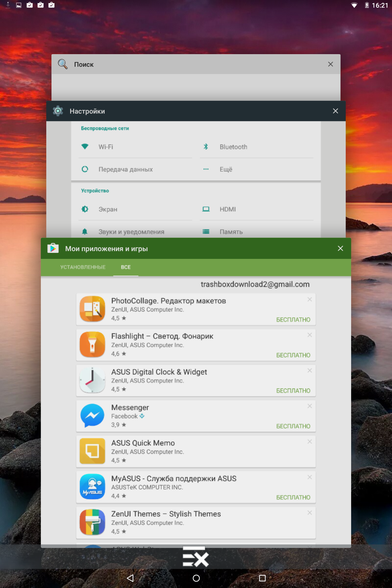Tap the Settings gear icon in card header
Viewport: 392px width, 588px height.
point(58,111)
